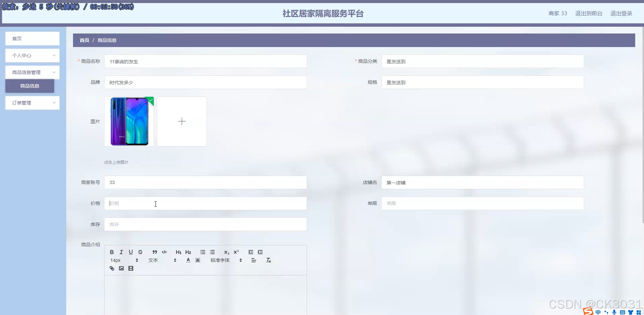Increase the paragraph indent

[260, 252]
